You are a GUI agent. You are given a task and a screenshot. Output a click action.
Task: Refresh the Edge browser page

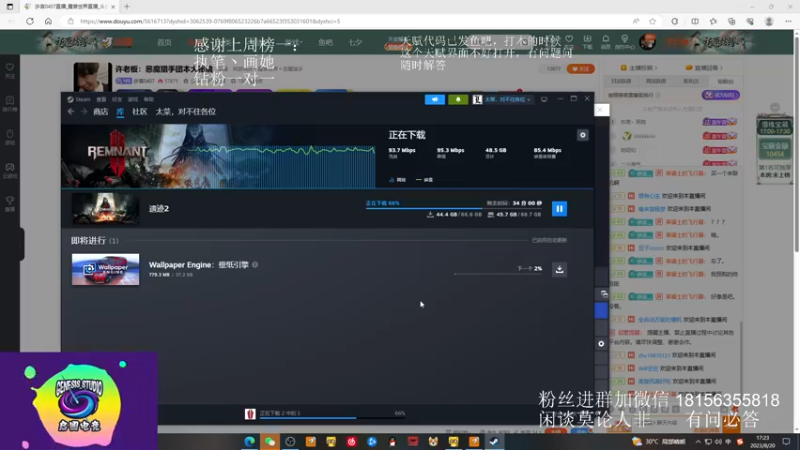(x=30, y=21)
